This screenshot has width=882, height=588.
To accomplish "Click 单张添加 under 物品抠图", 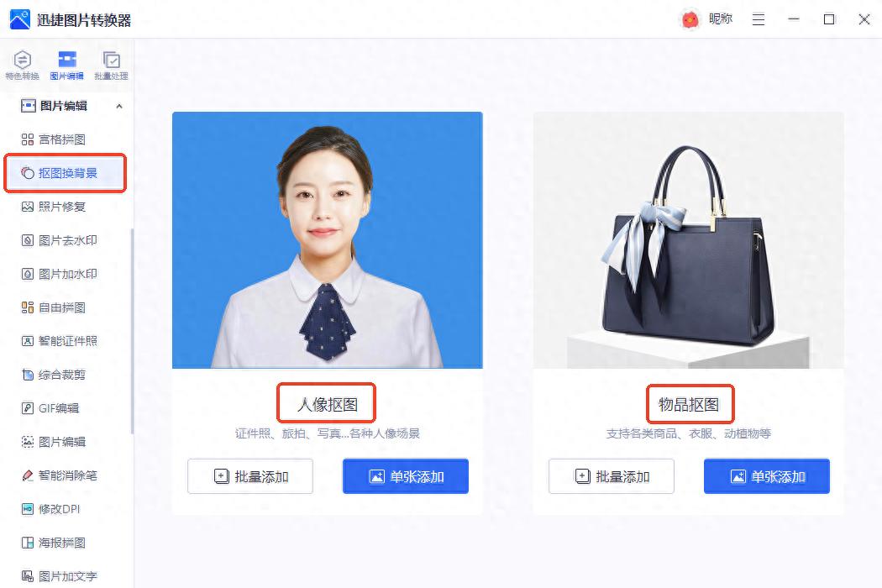I will (x=767, y=476).
